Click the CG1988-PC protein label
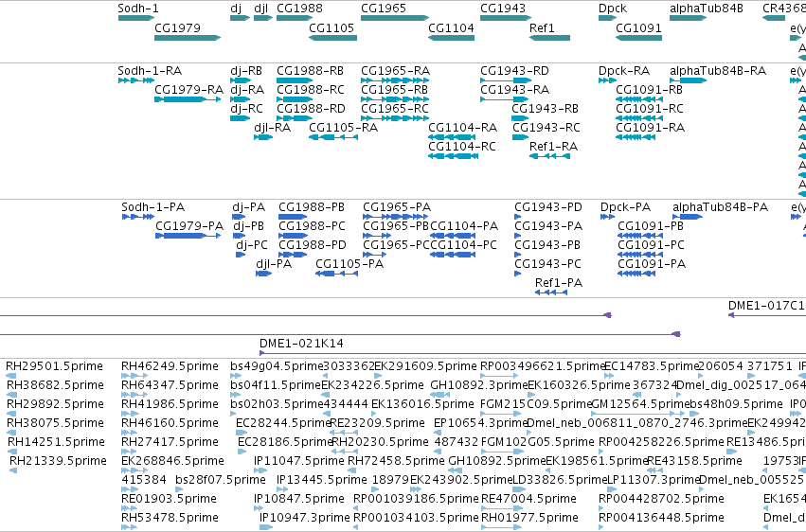 click(x=312, y=226)
